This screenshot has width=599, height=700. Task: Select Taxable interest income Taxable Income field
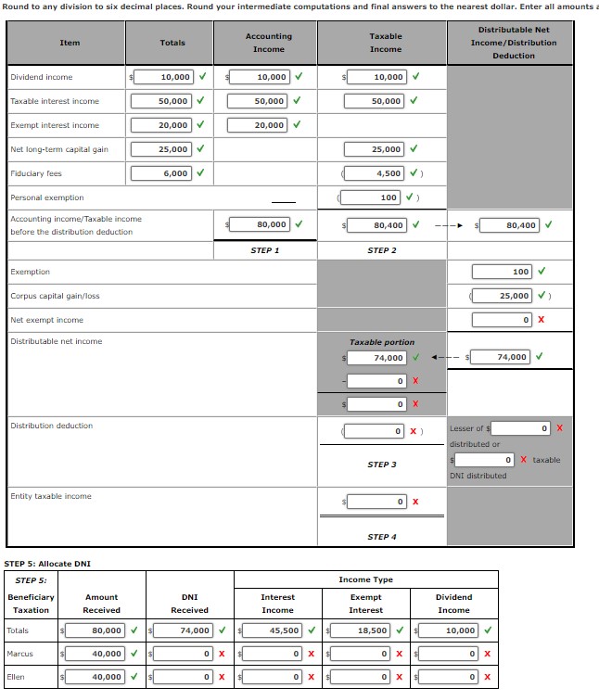click(374, 101)
